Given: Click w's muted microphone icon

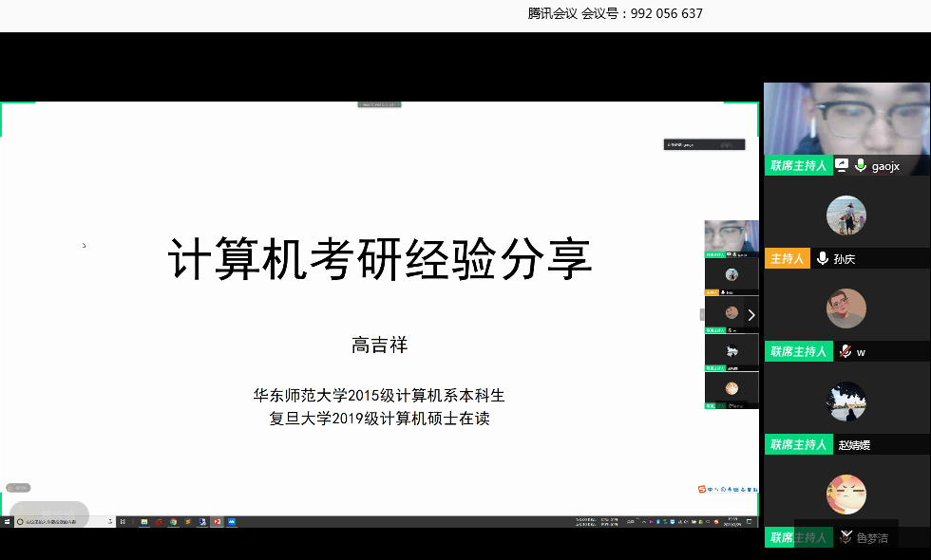Looking at the screenshot, I should 844,351.
